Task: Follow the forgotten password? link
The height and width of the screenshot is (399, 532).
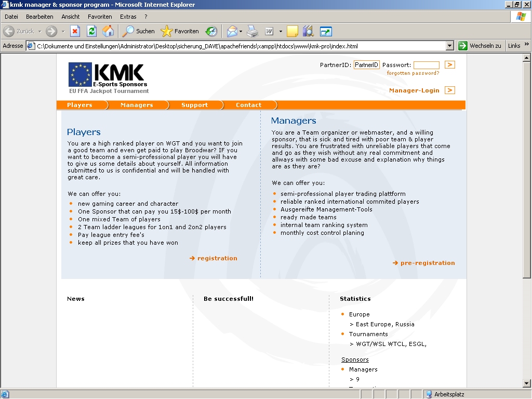Action: [413, 73]
